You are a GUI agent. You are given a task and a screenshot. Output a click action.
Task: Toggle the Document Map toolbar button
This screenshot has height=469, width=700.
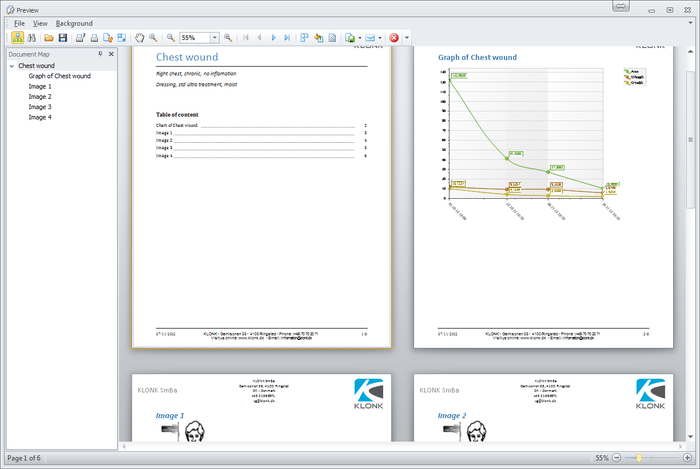[17, 38]
